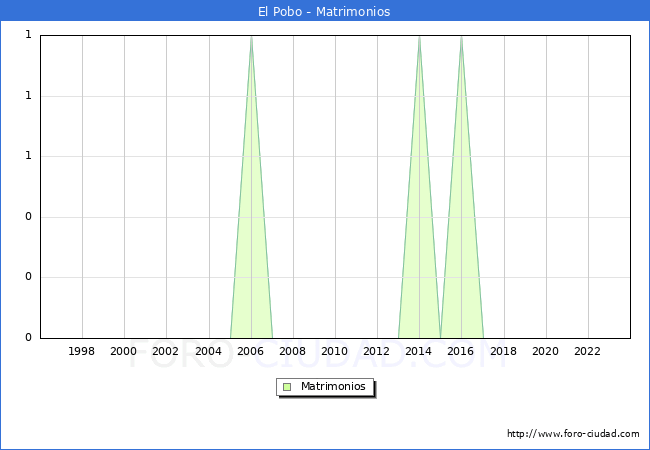Select the 2014 x-axis label
650x450 pixels.
pos(419,351)
